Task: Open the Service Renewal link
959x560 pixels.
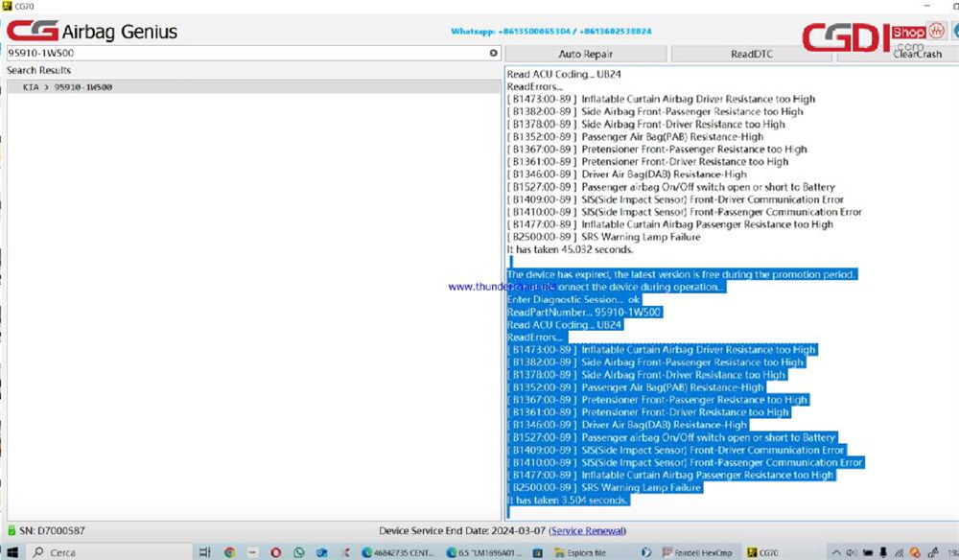Action: coord(588,530)
